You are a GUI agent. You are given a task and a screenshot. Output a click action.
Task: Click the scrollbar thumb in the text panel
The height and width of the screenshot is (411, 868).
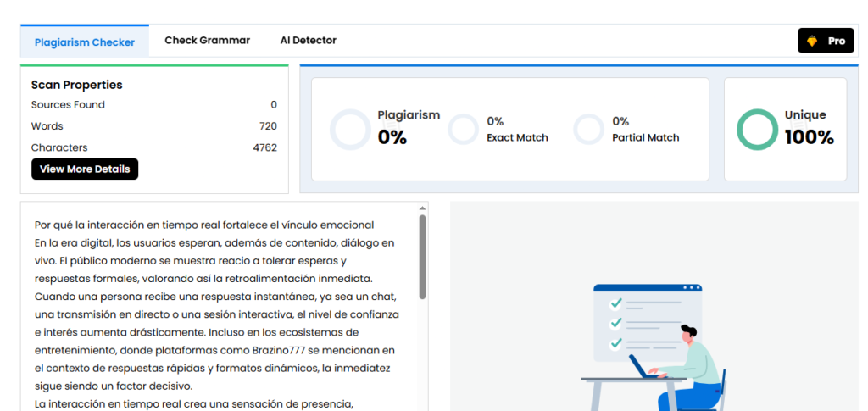click(422, 254)
